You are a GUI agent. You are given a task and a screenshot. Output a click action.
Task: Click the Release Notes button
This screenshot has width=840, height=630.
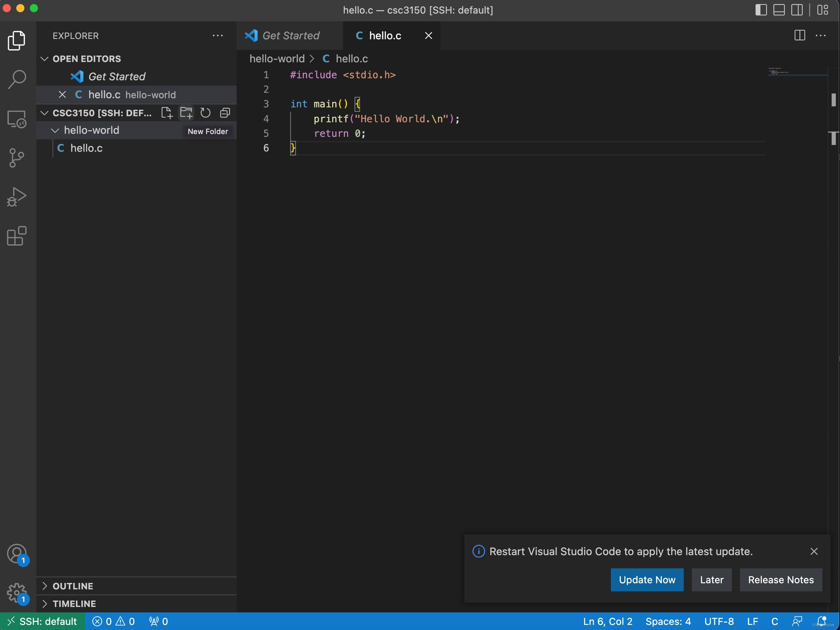pyautogui.click(x=780, y=580)
